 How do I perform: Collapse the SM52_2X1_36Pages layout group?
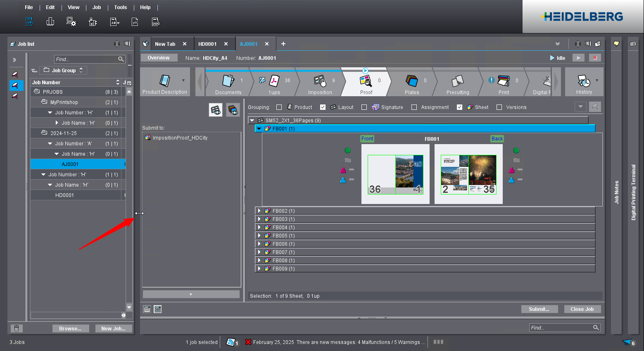click(x=252, y=121)
